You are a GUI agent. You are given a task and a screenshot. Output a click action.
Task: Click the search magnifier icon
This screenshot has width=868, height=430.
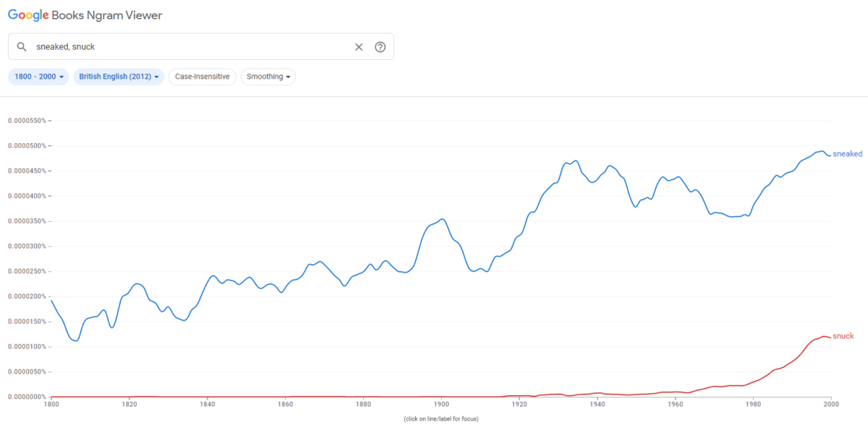click(22, 47)
